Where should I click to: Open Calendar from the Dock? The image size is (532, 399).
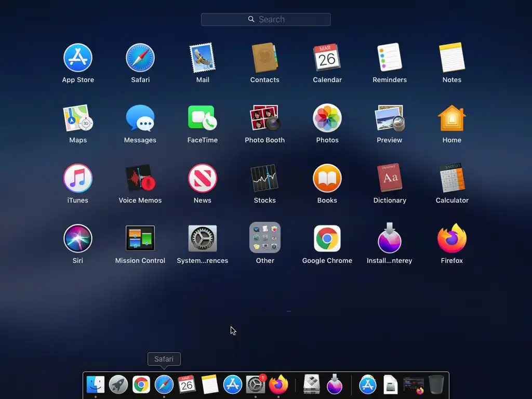tap(187, 384)
